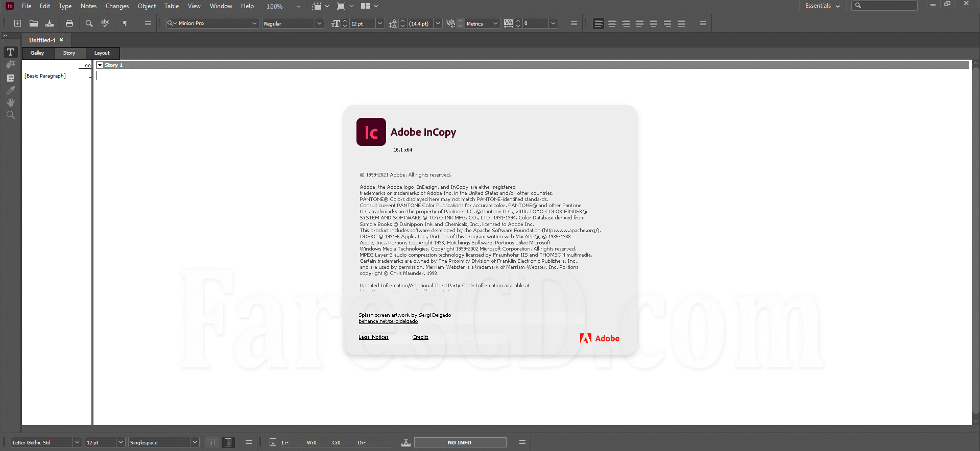The height and width of the screenshot is (451, 980).
Task: Click the Find magnifier icon in the toolbar
Action: click(89, 23)
